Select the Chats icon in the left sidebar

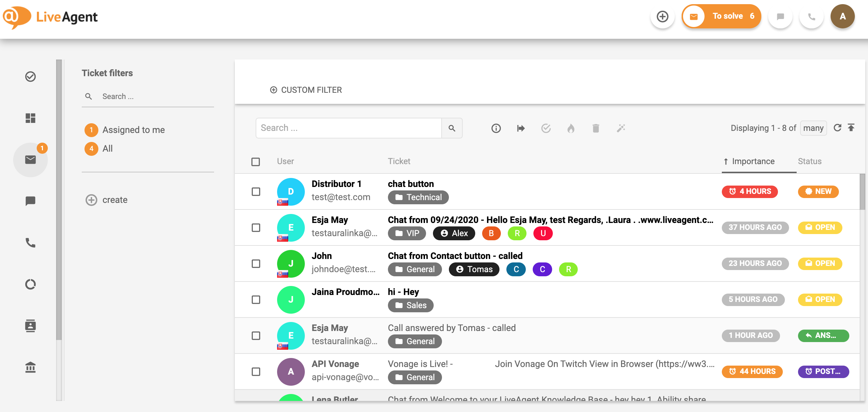point(30,201)
